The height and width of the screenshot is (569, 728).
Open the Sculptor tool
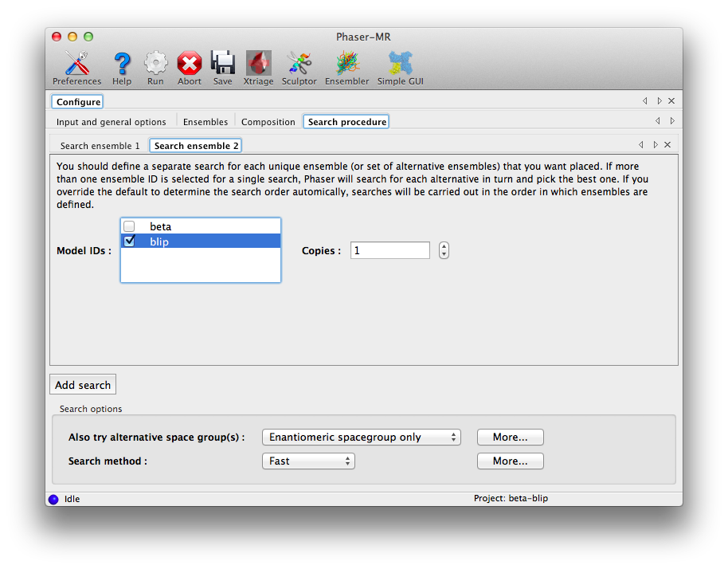click(x=299, y=65)
